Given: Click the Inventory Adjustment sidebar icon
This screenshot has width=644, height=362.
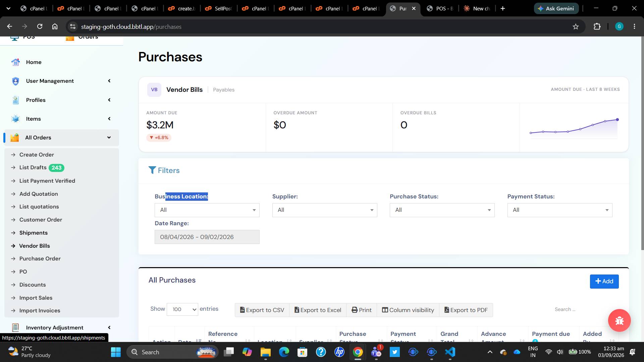Looking at the screenshot, I should (x=15, y=327).
